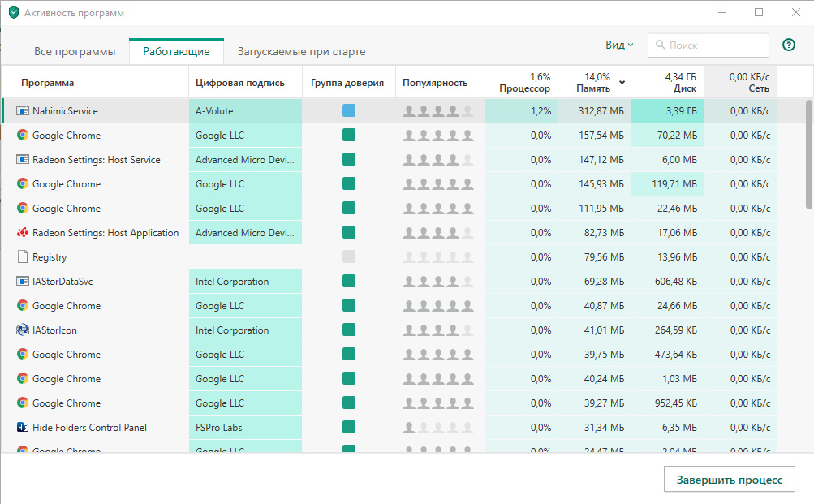814x504 pixels.
Task: Click the Registry file icon
Action: pyautogui.click(x=23, y=257)
